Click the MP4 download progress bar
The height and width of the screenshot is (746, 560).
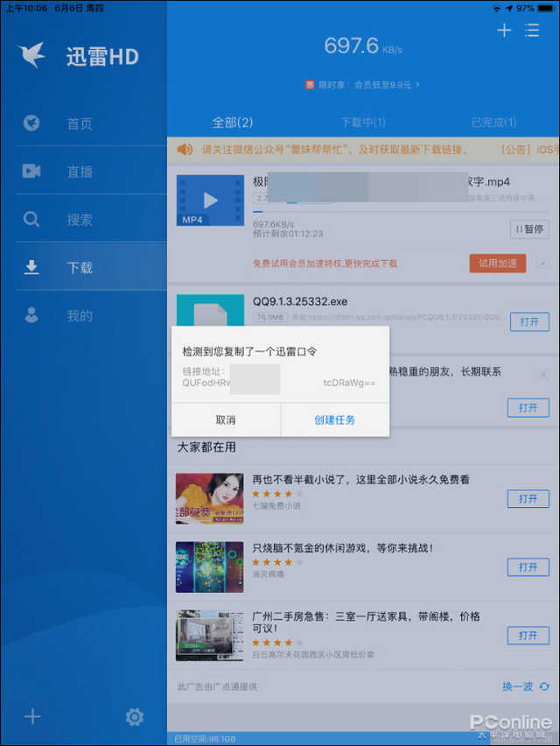point(400,211)
